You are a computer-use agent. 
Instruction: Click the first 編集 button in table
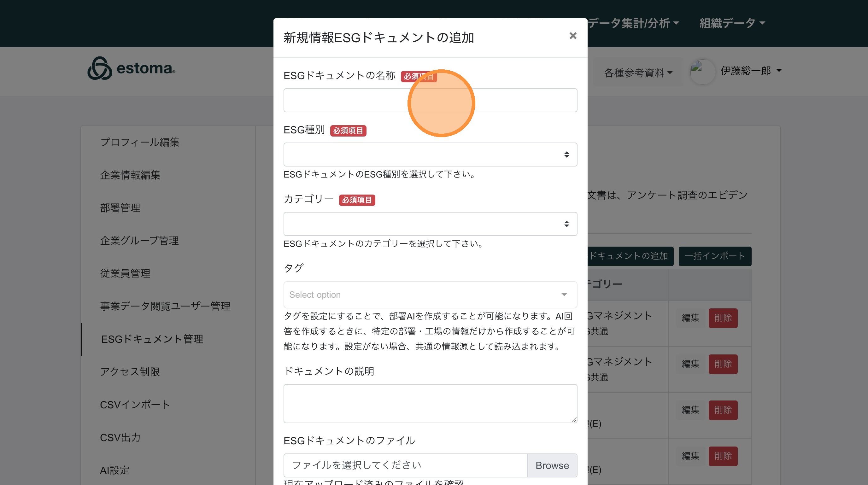pyautogui.click(x=690, y=318)
